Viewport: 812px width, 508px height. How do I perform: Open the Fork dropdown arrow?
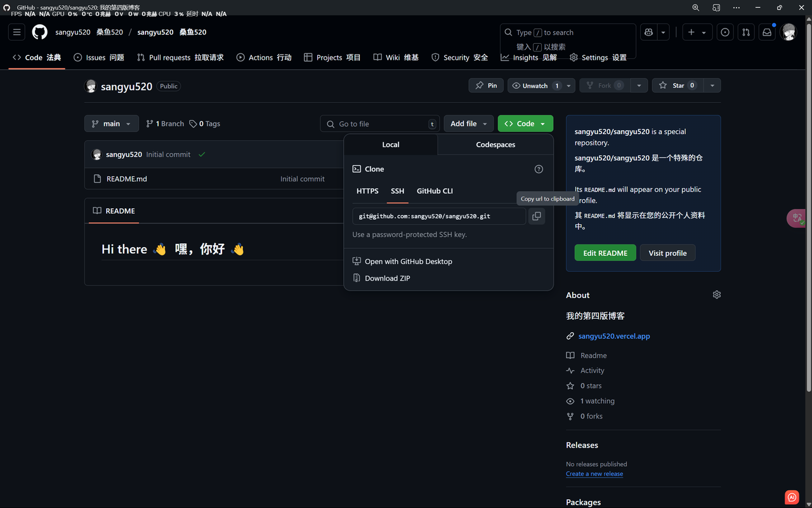click(639, 85)
